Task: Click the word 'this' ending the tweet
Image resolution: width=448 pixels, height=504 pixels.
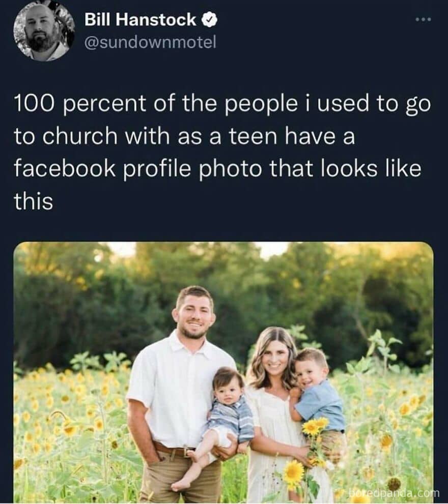Action: [33, 201]
